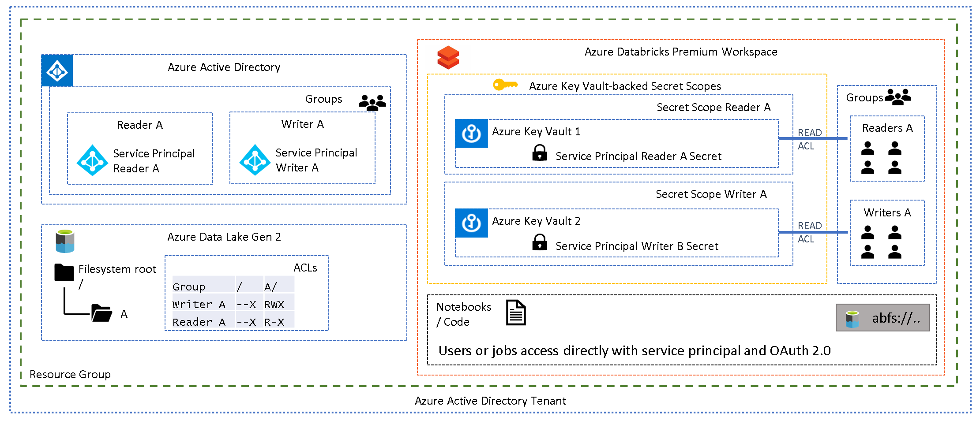Screen dimensions: 980x424
Task: Click the 'Writer A' group heading
Action: tap(303, 124)
